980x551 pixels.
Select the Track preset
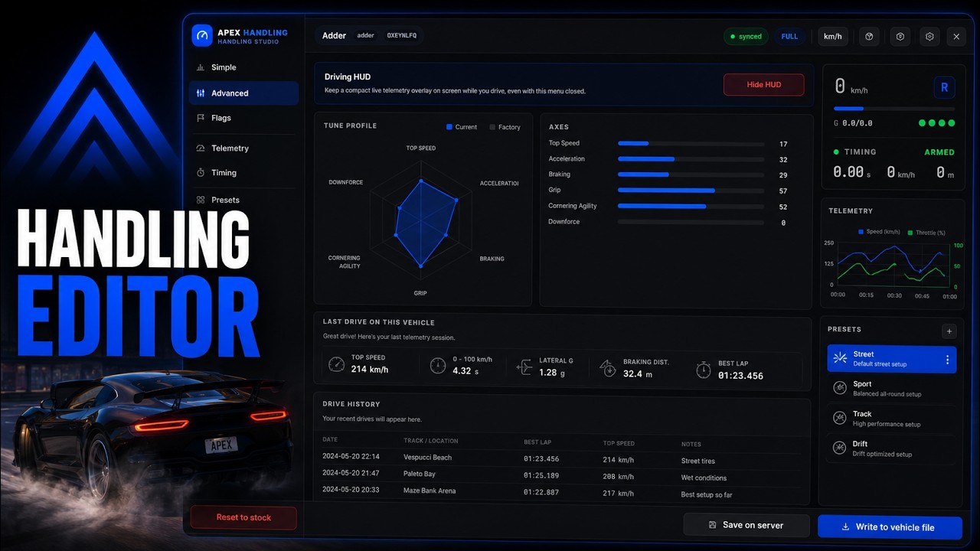891,419
